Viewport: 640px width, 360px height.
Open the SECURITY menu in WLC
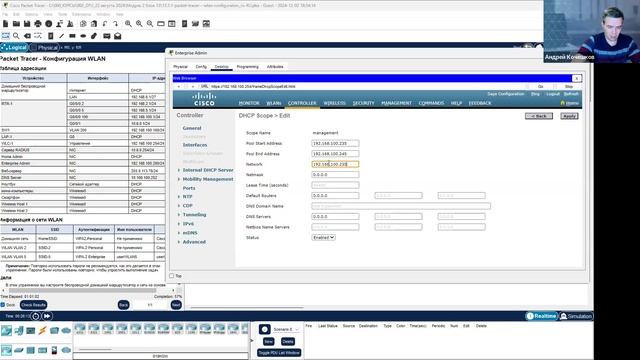tap(363, 103)
